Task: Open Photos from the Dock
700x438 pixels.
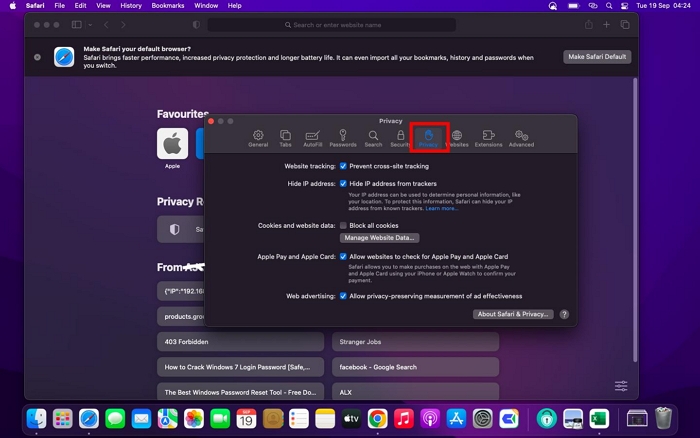Action: point(194,419)
